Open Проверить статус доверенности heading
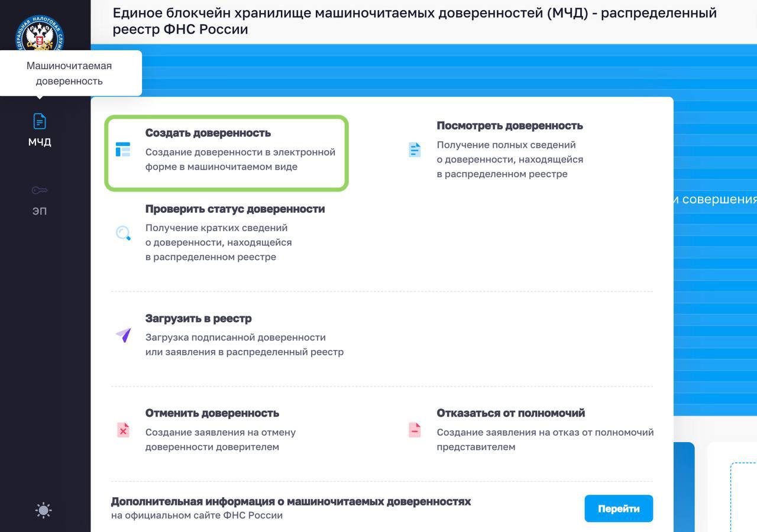The image size is (757, 532). 235,209
